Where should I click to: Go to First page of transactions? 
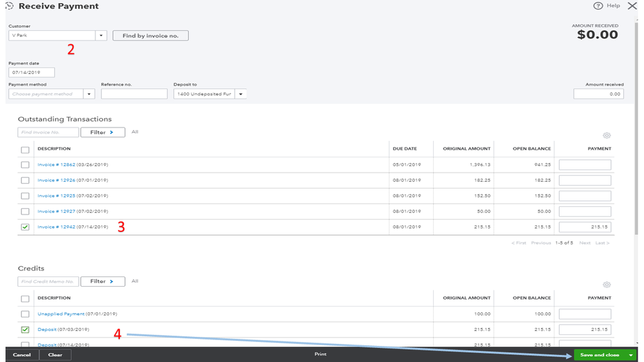(x=519, y=243)
